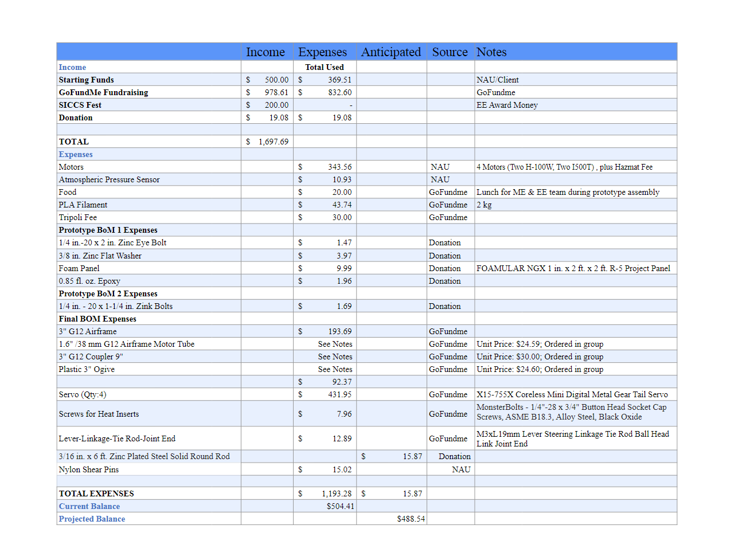Click the $488.54 projected balance value
Image resolution: width=738 pixels, height=560 pixels.
[x=411, y=519]
